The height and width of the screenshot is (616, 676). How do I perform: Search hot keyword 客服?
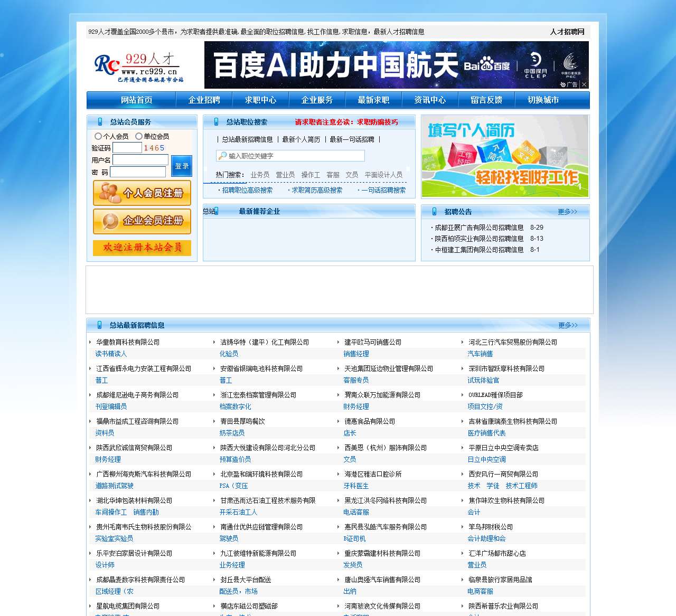333,175
